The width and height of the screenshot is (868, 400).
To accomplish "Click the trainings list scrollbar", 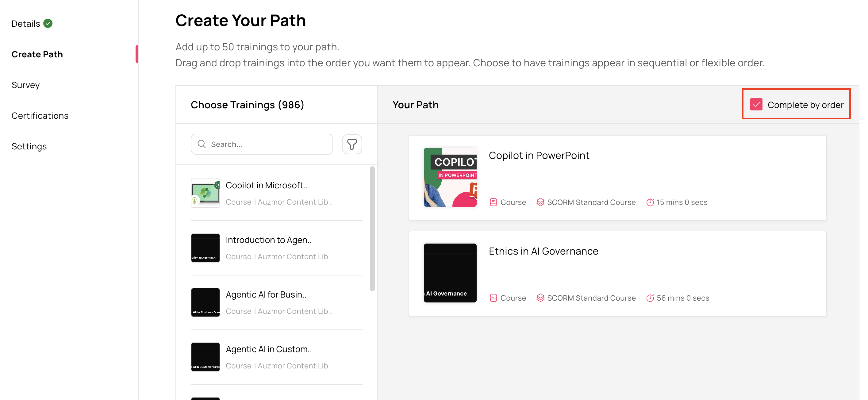I will tap(372, 229).
